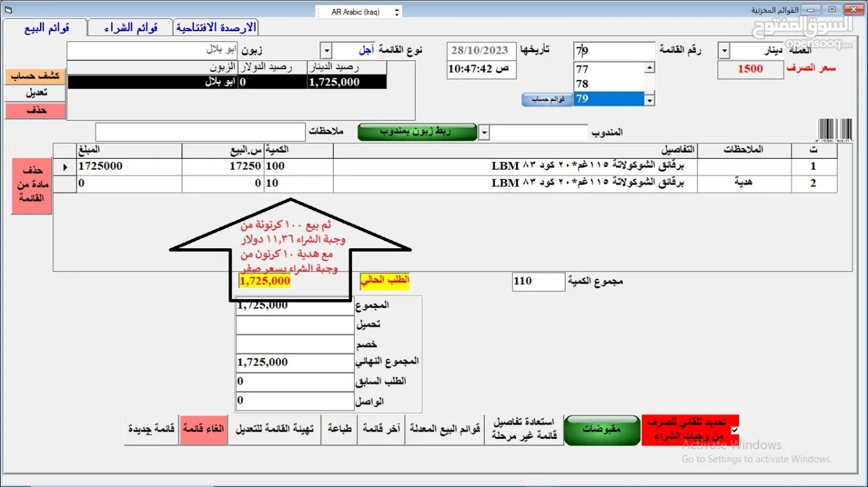Click the invoice list scroll down arrow
The width and height of the screenshot is (868, 487).
649,100
